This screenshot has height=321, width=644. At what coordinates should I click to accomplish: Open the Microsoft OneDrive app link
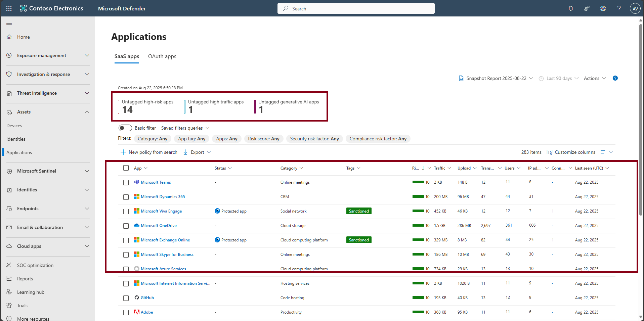(159, 226)
